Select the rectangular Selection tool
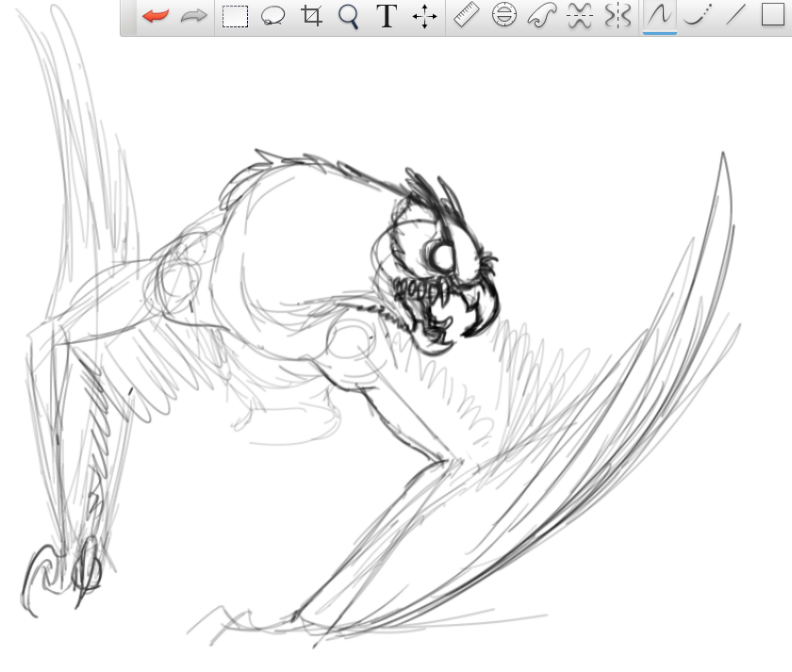The height and width of the screenshot is (672, 792). 235,16
